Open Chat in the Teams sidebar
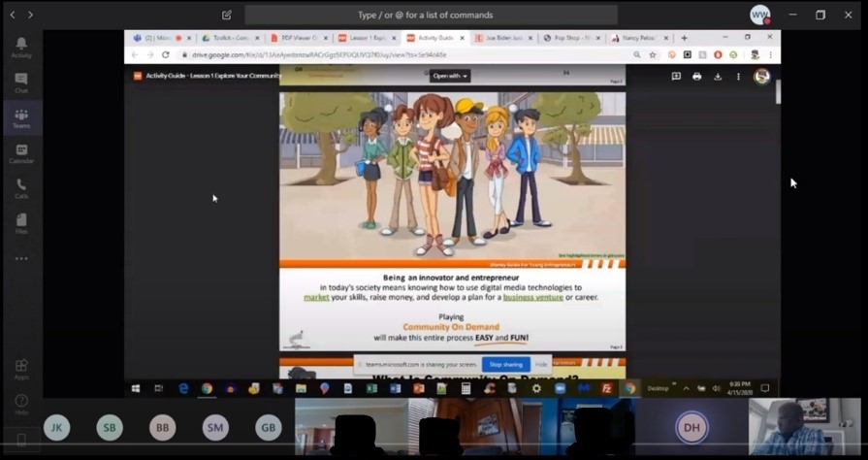 click(21, 83)
